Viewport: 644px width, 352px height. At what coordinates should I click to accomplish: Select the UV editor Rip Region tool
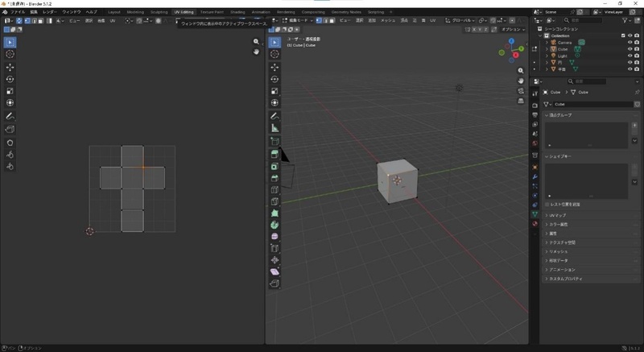click(x=10, y=130)
